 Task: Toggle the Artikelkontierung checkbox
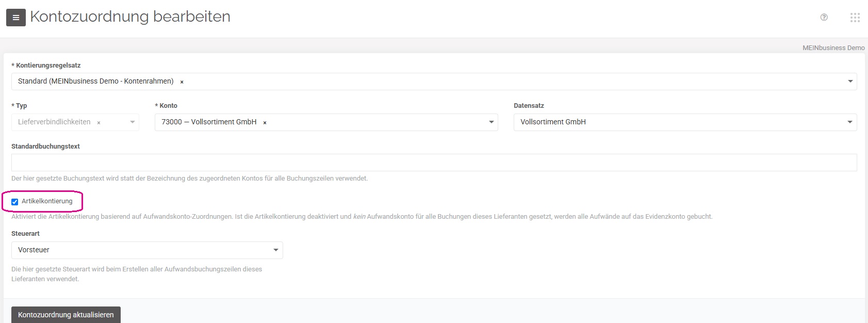pyautogui.click(x=15, y=202)
